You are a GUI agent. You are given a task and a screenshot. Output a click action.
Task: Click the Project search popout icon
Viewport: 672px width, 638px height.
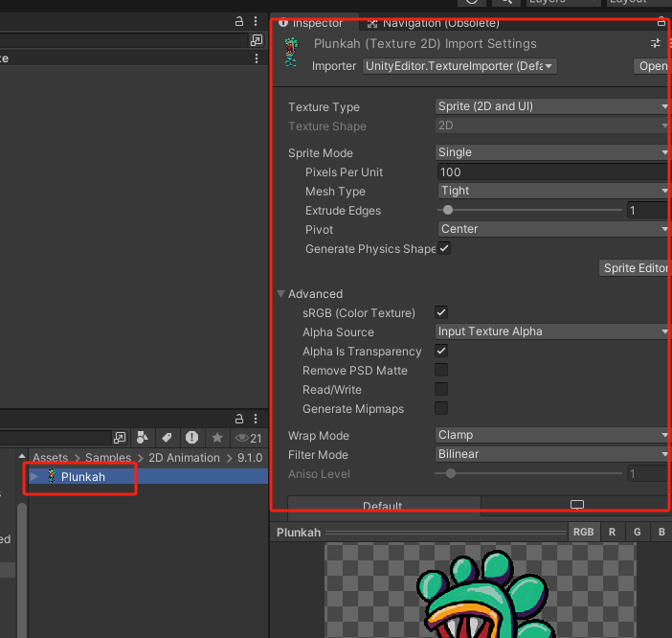tap(120, 438)
